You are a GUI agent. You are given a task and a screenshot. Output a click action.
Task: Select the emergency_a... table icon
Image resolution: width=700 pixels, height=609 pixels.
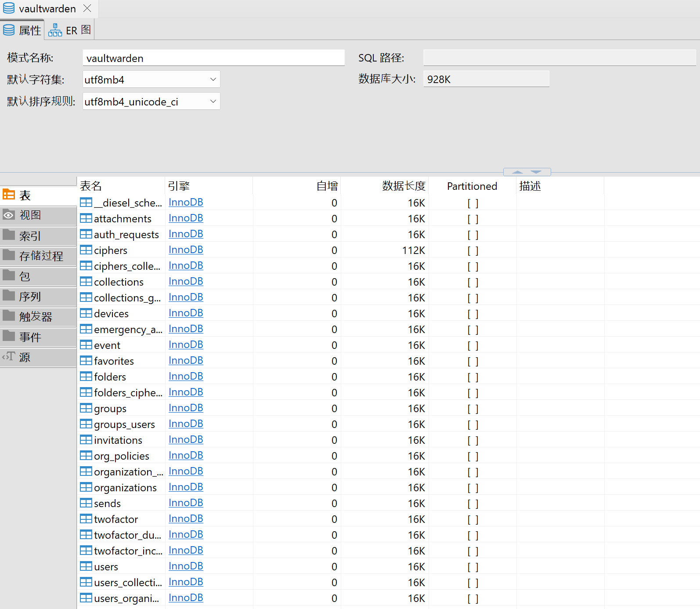coord(86,329)
